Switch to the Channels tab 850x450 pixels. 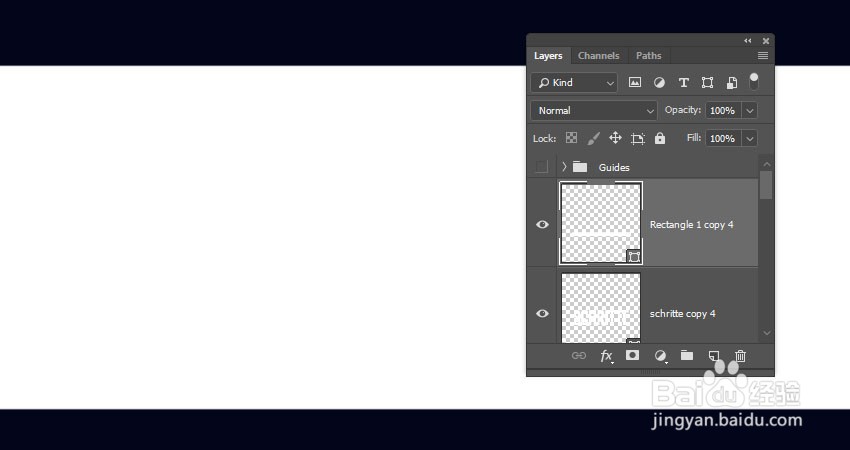point(598,55)
